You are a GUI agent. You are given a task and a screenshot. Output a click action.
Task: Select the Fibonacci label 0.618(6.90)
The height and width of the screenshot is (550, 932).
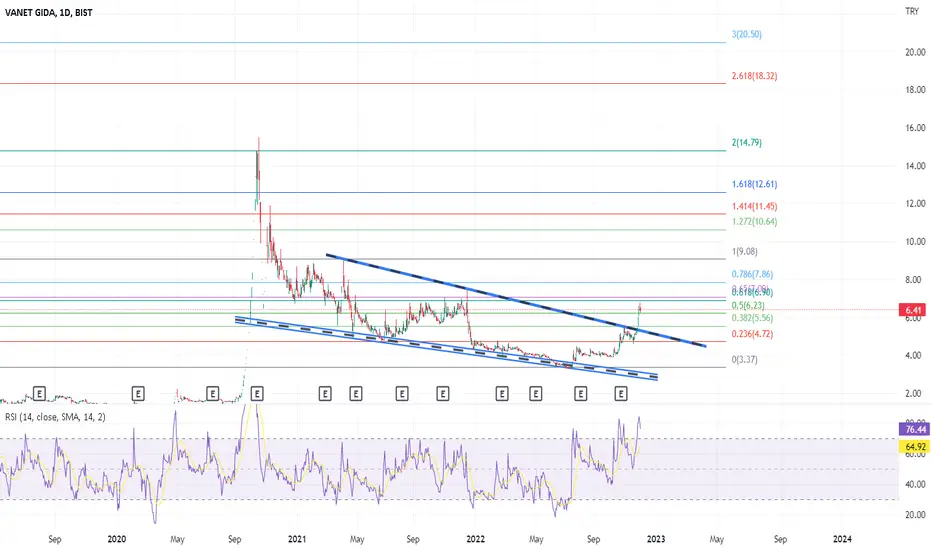coord(752,293)
